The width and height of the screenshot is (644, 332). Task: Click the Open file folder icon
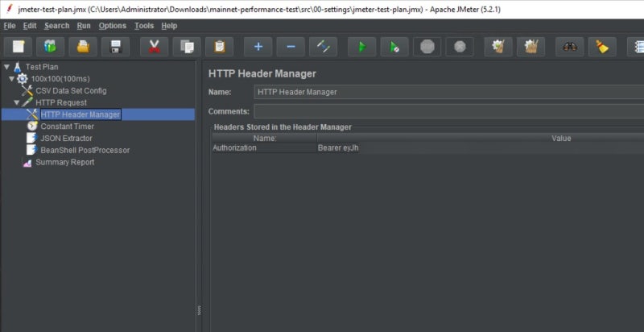[x=83, y=47]
